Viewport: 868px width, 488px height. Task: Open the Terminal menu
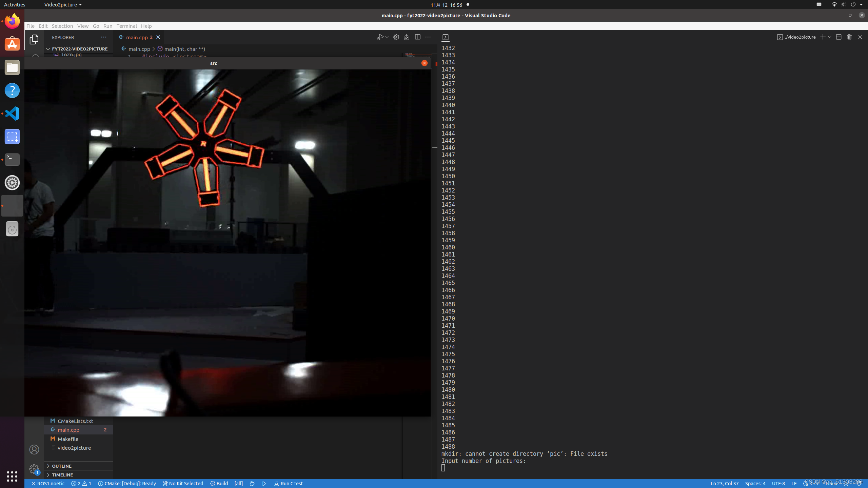[126, 26]
